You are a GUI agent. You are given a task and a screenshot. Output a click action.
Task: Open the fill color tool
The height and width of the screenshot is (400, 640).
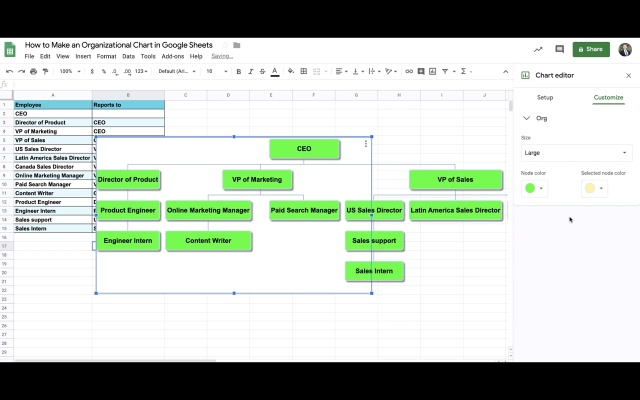coord(291,71)
